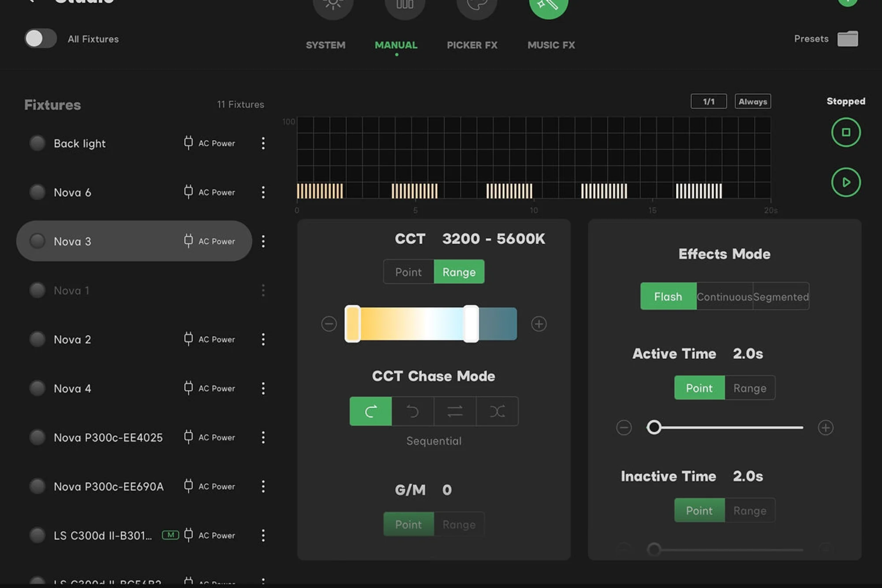Select Sequential chase mode icon
Image resolution: width=882 pixels, height=588 pixels.
pos(370,411)
